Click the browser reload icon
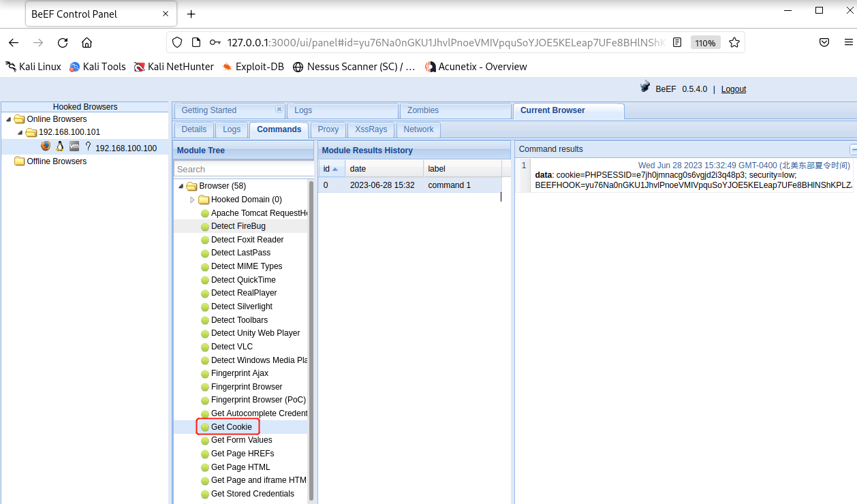 pyautogui.click(x=63, y=42)
